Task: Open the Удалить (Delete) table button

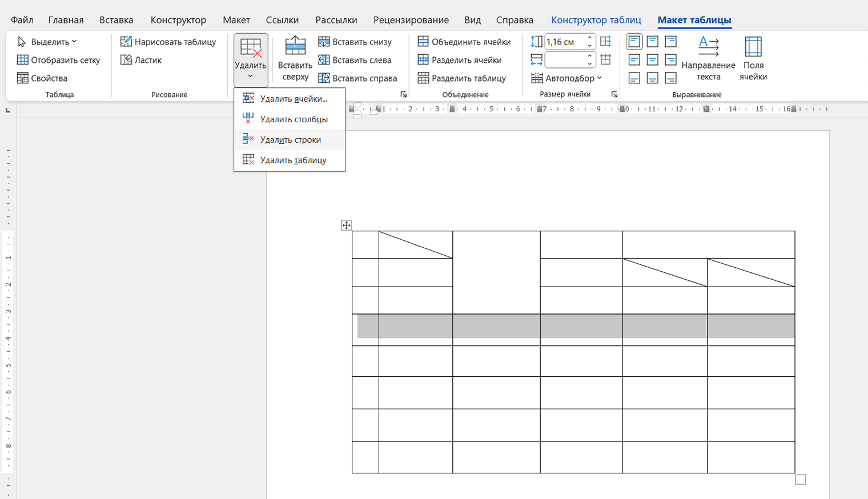Action: point(251,60)
